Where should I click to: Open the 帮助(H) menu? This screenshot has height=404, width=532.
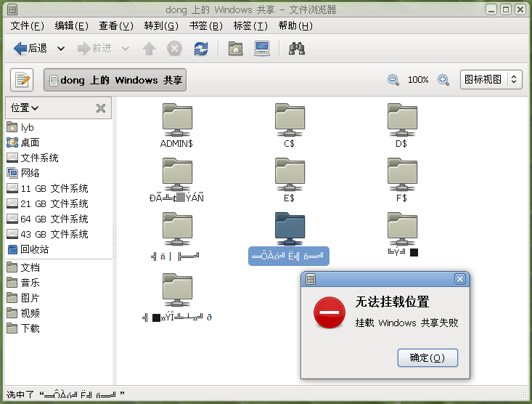point(295,26)
